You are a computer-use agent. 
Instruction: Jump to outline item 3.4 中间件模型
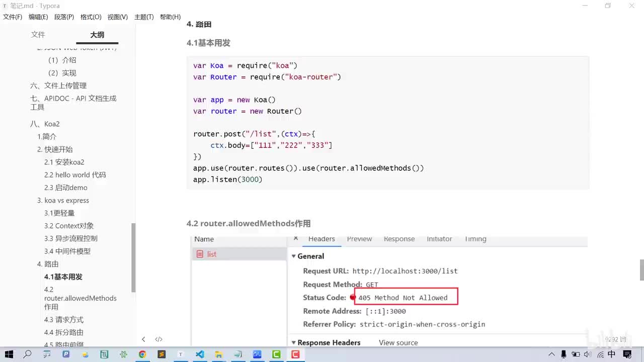pos(67,251)
